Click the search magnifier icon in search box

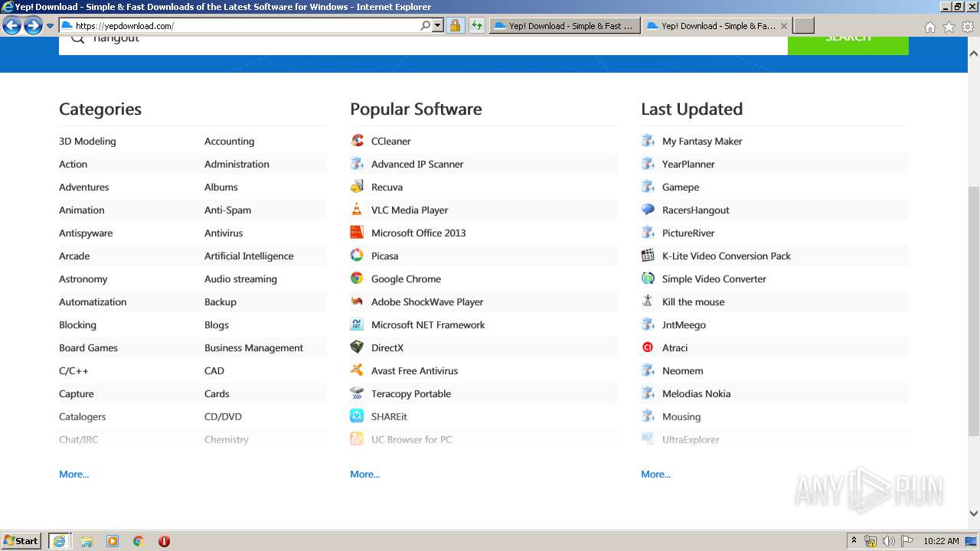coord(77,37)
